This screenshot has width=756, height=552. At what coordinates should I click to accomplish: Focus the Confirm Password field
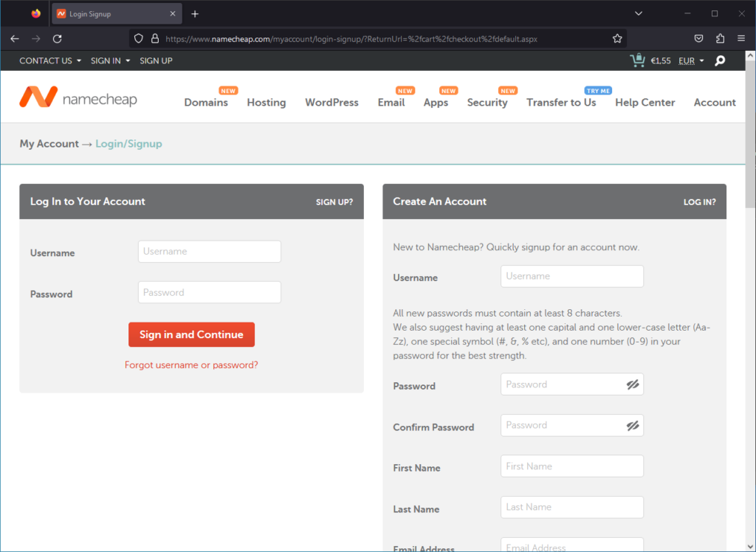click(x=572, y=425)
